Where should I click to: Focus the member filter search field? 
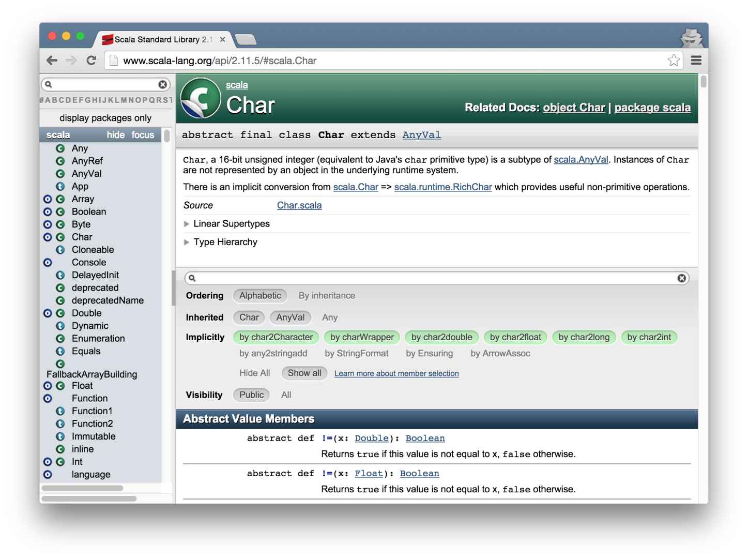(x=437, y=278)
